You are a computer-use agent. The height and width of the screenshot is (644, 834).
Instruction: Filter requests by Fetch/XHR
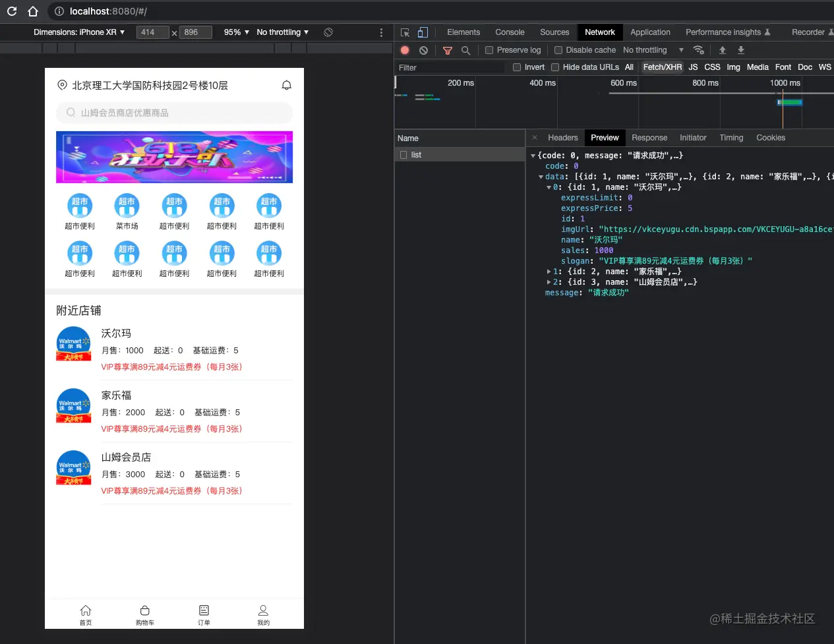[x=663, y=67]
